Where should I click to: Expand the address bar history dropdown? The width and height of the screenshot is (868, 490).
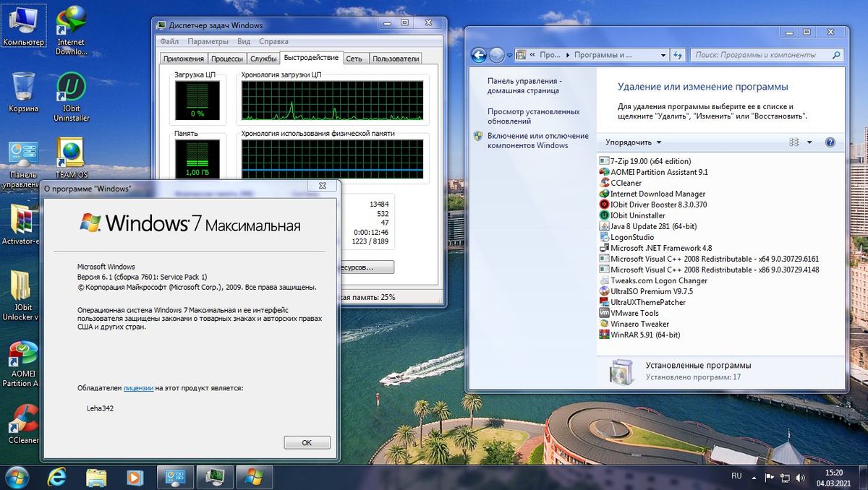point(663,55)
